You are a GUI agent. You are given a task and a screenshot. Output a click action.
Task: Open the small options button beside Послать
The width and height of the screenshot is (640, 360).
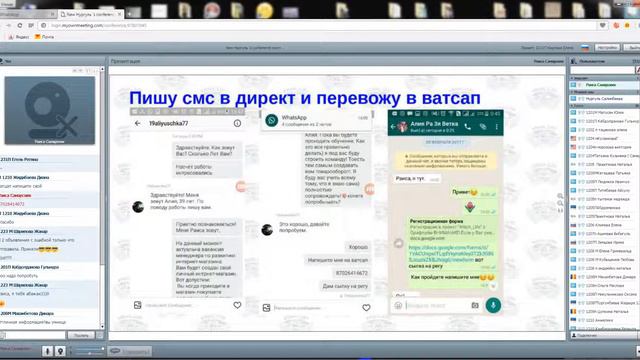pyautogui.click(x=100, y=335)
